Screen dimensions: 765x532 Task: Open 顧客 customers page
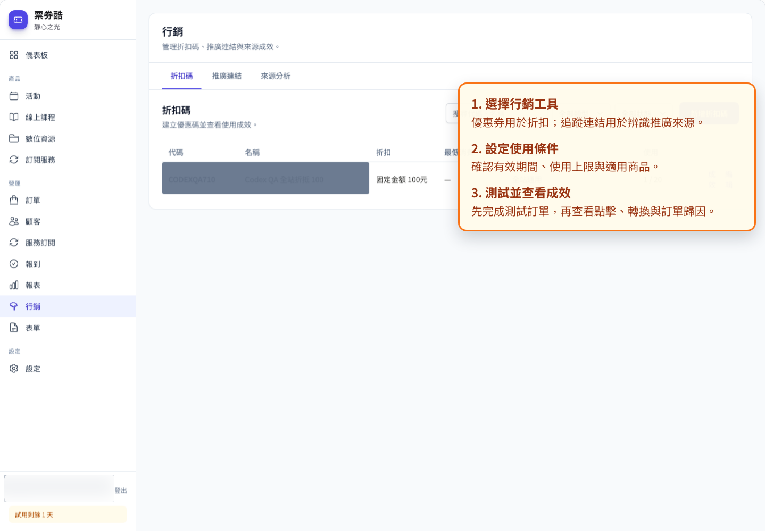coord(68,222)
